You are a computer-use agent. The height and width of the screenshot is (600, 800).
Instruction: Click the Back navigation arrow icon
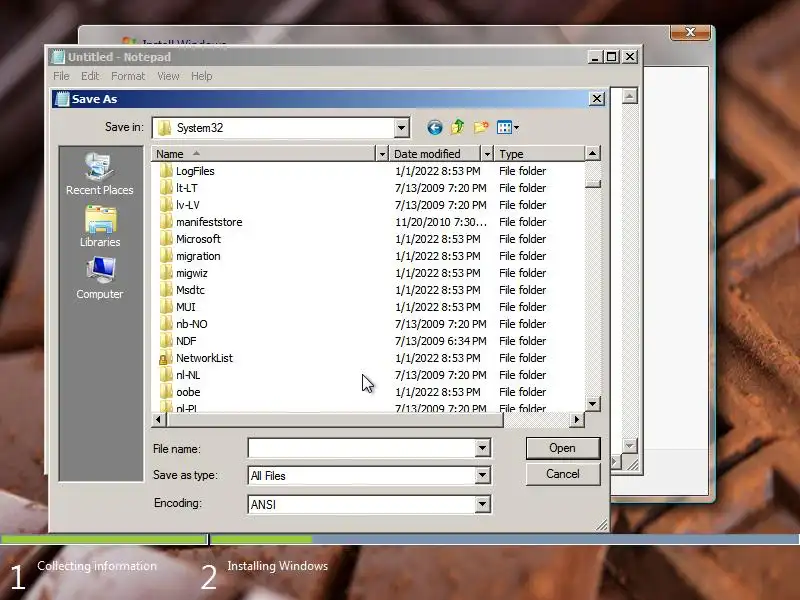tap(435, 128)
